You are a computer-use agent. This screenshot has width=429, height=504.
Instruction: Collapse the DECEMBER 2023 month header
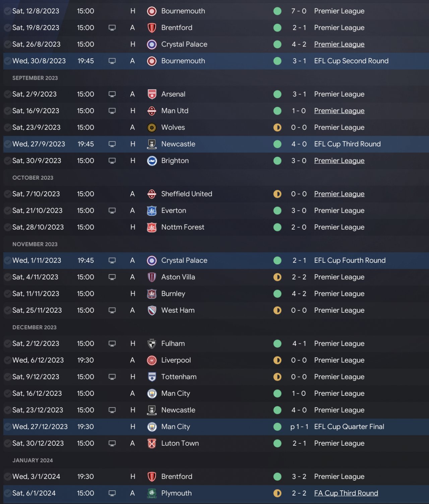point(35,327)
